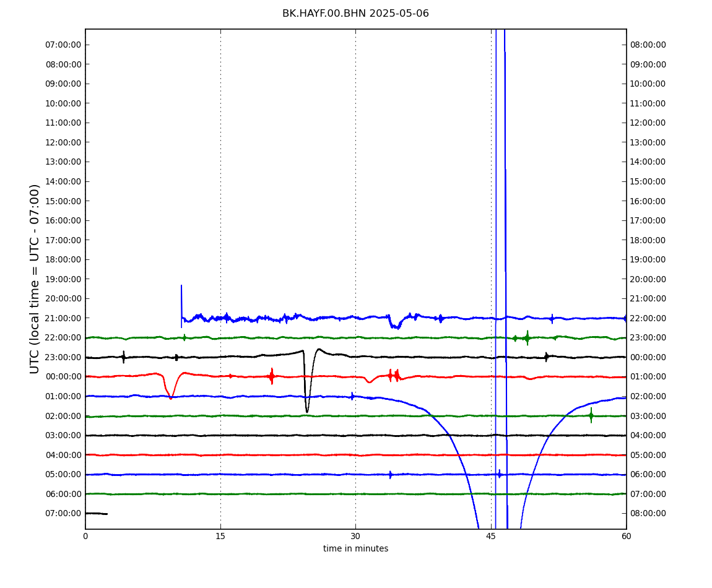Viewport: 712px width, 588px height.
Task: Click left-axis label 17:00:00
Action: tap(64, 240)
